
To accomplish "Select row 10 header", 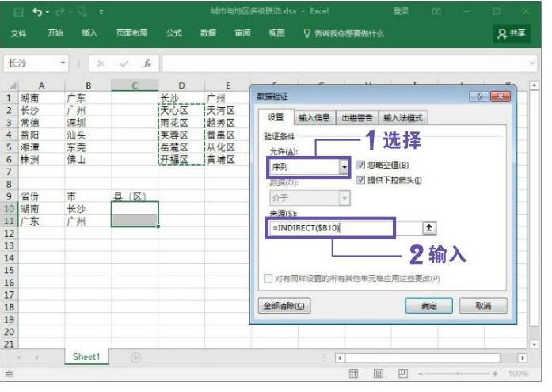I will point(10,208).
